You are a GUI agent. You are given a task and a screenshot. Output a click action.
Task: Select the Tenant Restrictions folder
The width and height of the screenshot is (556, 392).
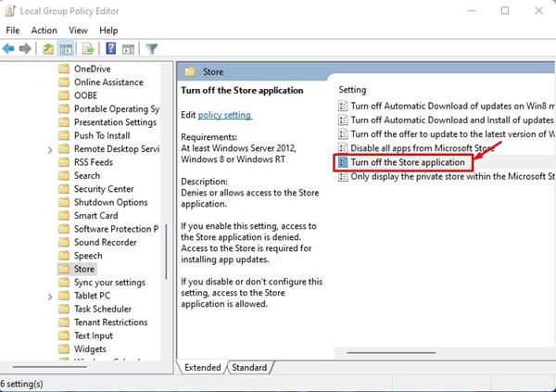click(x=110, y=322)
